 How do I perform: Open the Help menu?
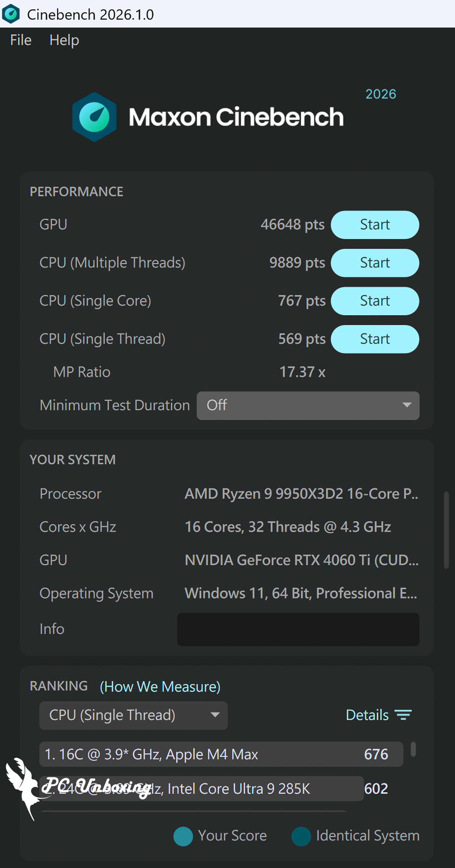point(64,40)
